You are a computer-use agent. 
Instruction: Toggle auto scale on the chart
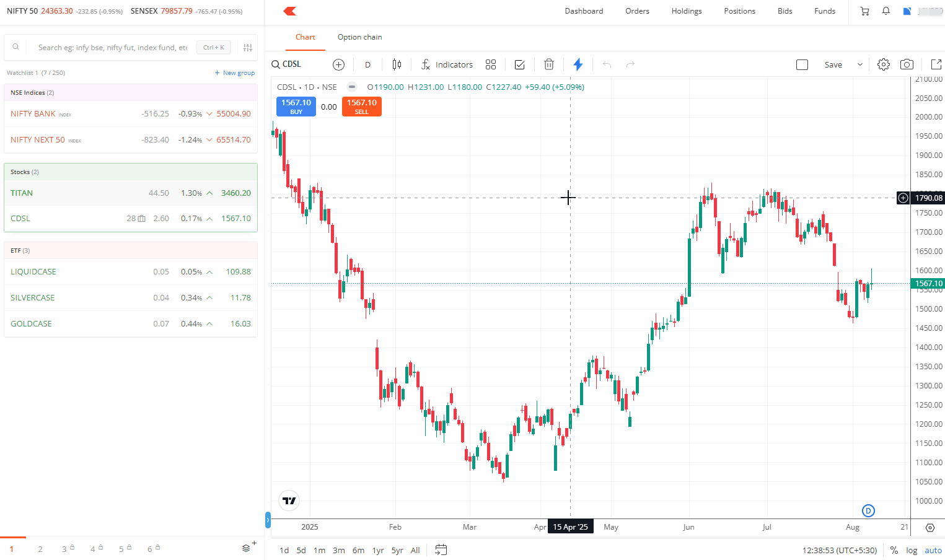pos(933,550)
